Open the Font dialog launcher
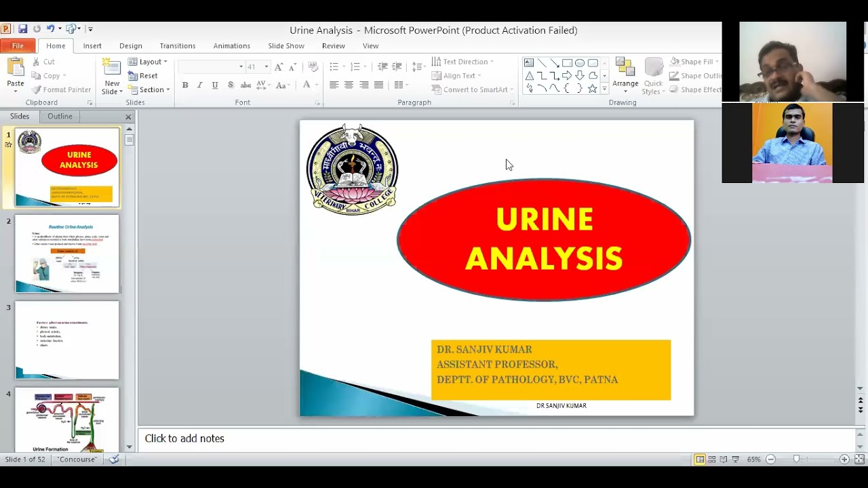This screenshot has width=868, height=488. coord(317,103)
